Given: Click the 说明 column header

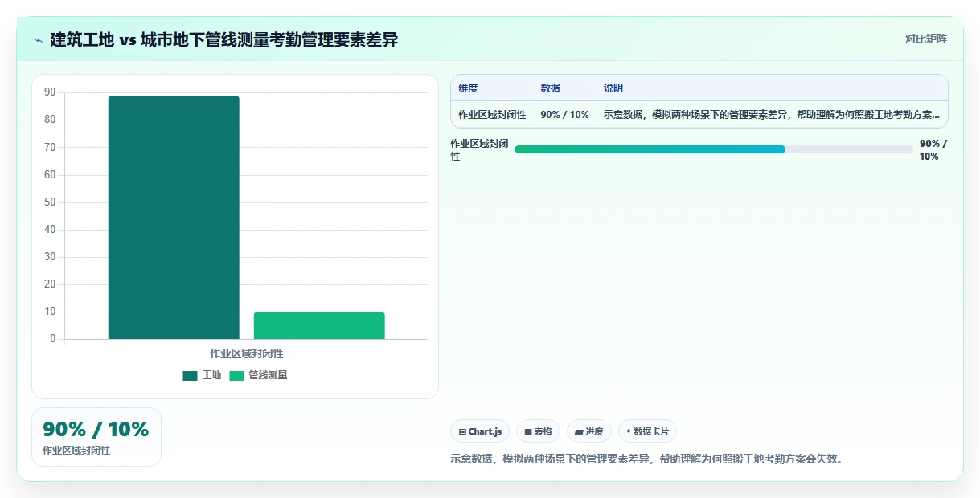Looking at the screenshot, I should (x=613, y=88).
